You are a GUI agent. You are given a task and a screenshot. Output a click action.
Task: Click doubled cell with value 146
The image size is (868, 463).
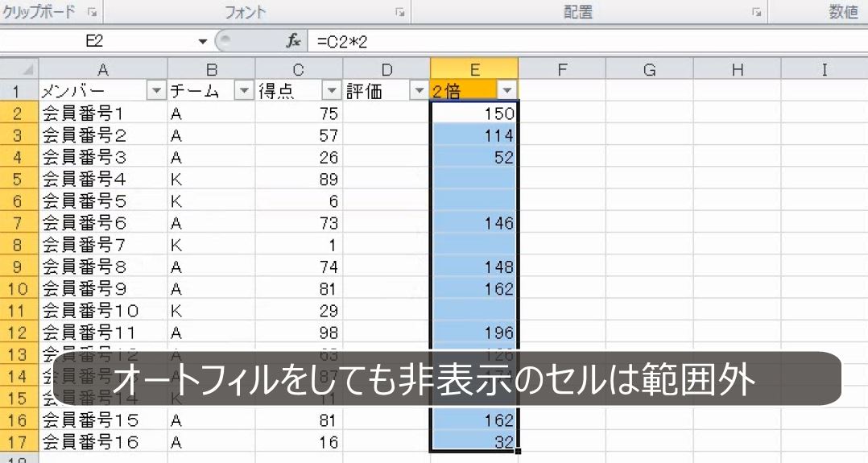tap(474, 222)
